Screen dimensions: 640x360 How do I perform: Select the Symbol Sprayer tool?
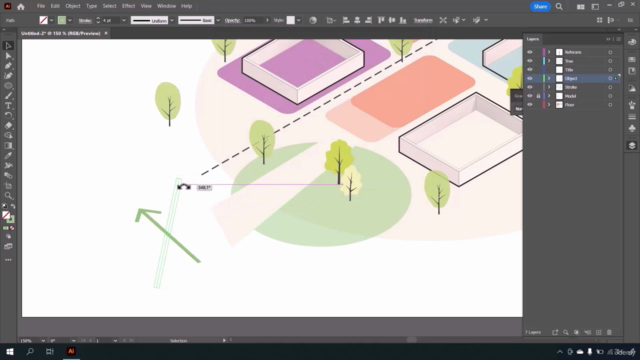8,166
